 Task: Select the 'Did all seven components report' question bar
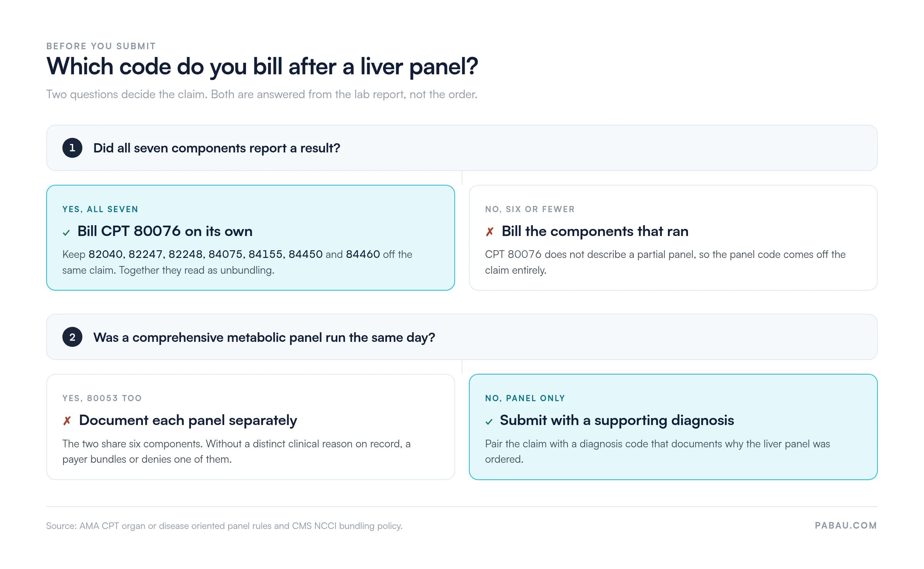[x=462, y=148]
